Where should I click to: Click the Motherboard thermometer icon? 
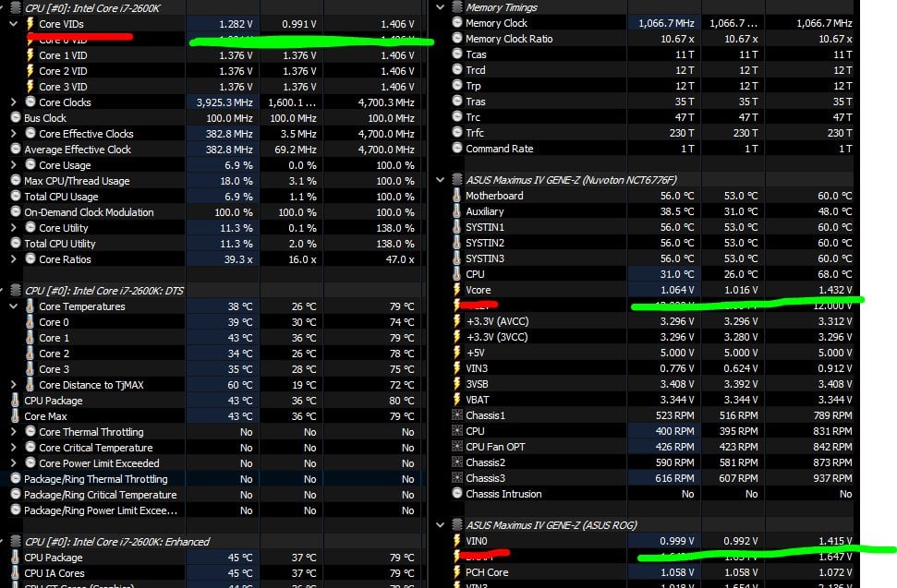(x=457, y=196)
